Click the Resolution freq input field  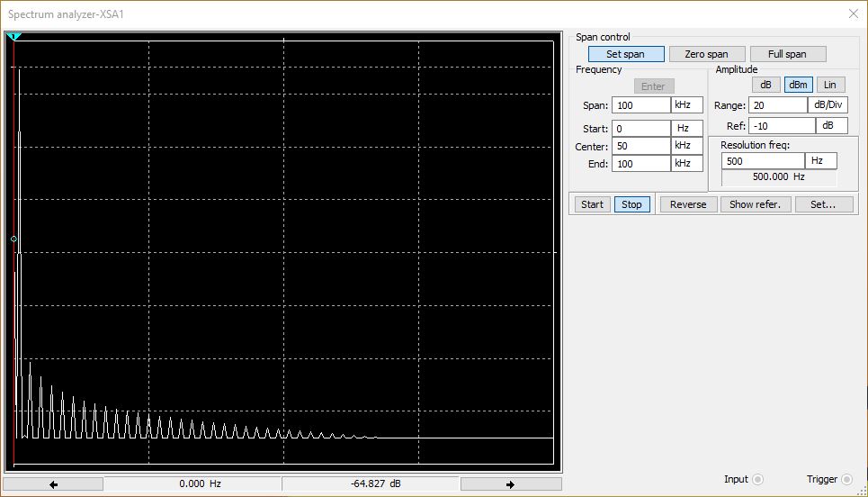[763, 160]
